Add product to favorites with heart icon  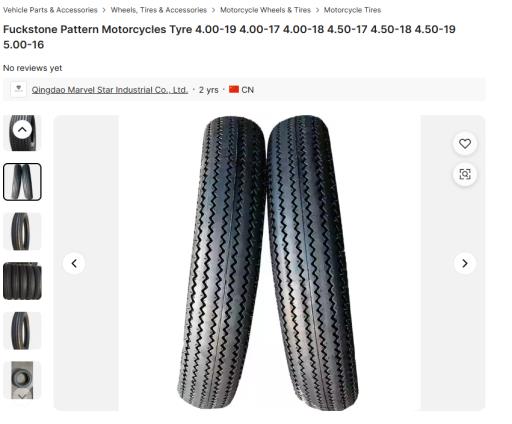pos(465,144)
